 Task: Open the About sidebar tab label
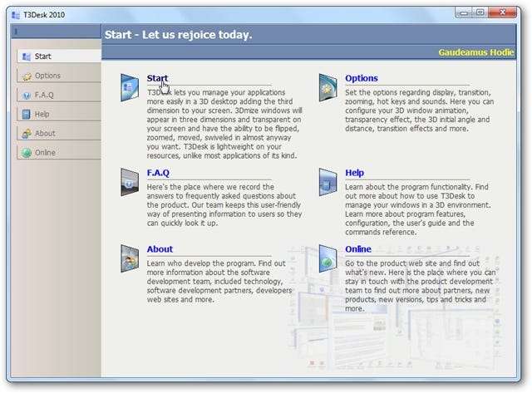click(x=45, y=133)
